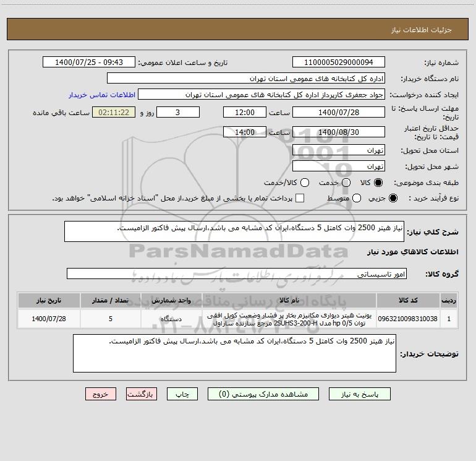Viewport: 476px width, 461px height.
Task: Click the ردیف column header
Action: 449,301
